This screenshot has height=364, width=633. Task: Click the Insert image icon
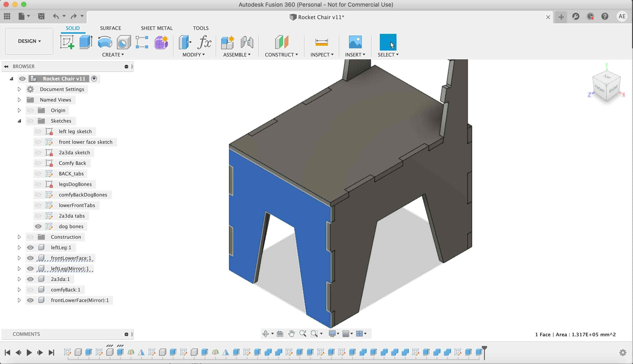tap(355, 42)
